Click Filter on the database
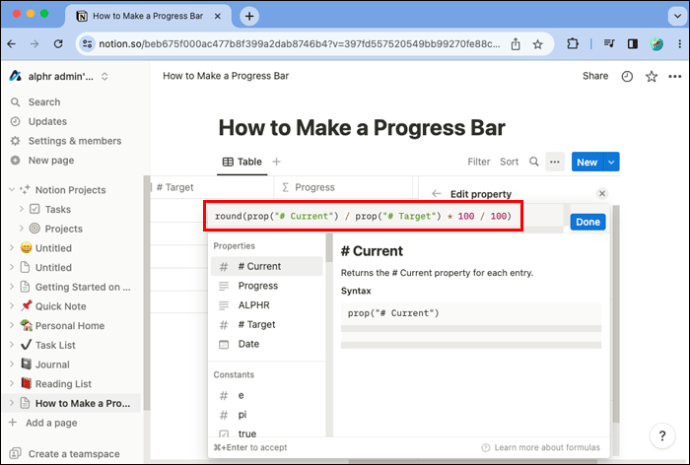 [478, 162]
